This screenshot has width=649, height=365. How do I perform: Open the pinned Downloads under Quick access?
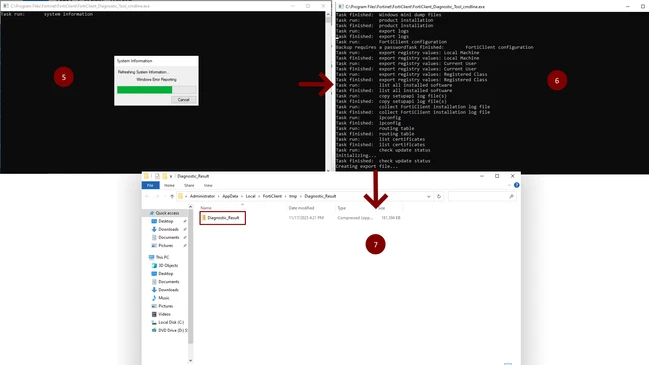[168, 229]
